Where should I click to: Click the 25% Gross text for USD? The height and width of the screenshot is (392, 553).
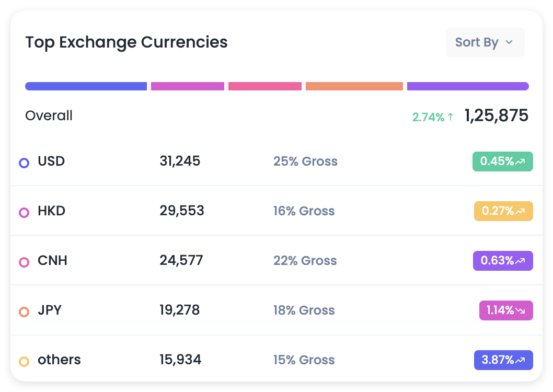point(305,162)
